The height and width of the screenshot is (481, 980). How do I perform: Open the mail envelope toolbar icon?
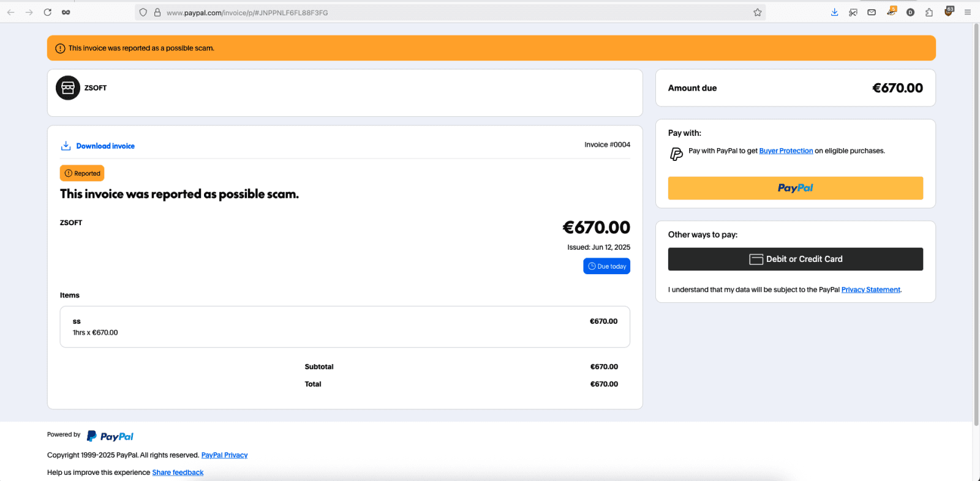(x=872, y=12)
